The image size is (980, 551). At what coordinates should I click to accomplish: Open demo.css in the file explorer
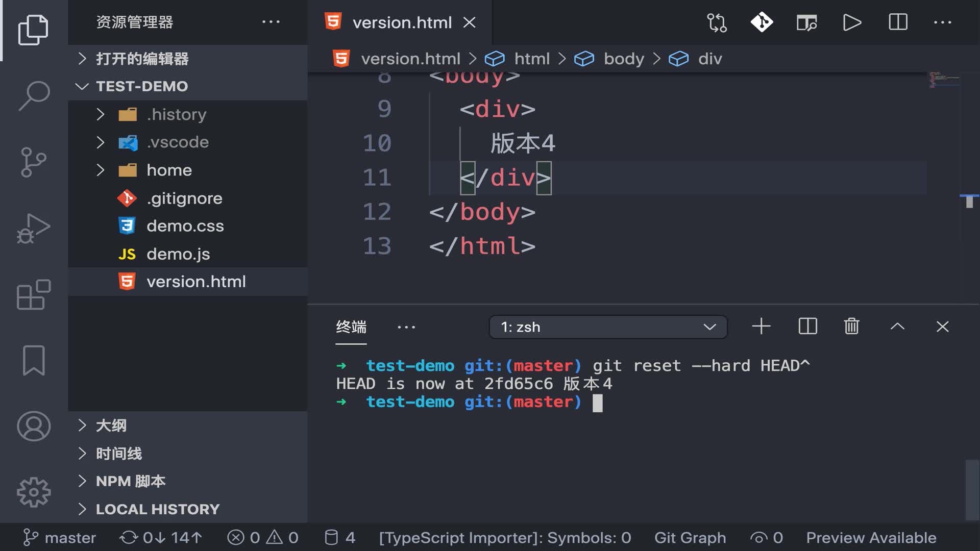pyautogui.click(x=185, y=226)
